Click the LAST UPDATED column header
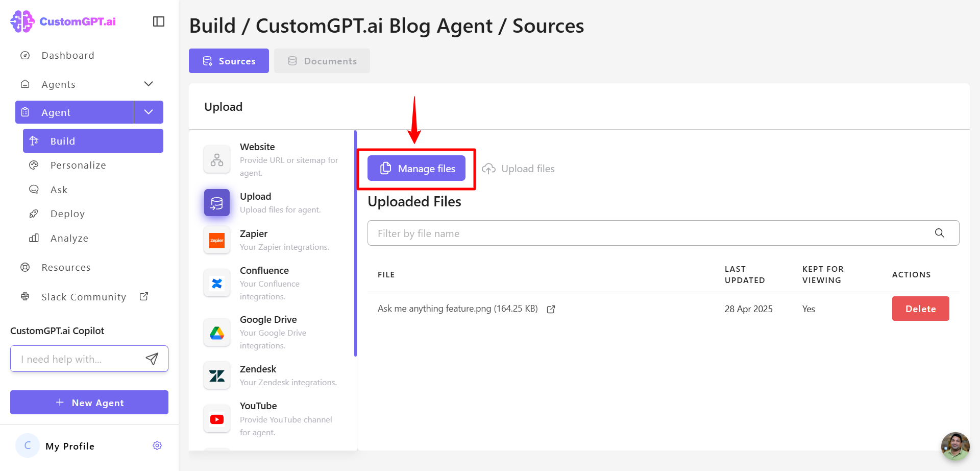This screenshot has height=471, width=980. click(x=745, y=274)
